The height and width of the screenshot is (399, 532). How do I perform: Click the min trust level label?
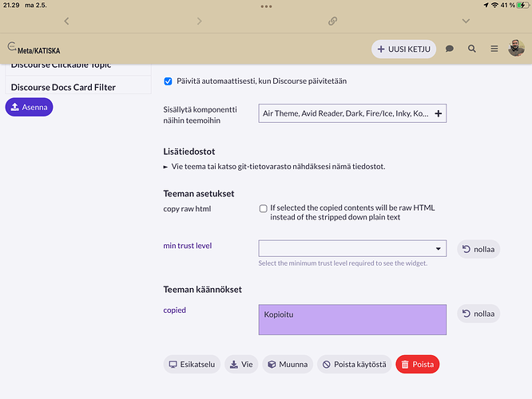point(187,246)
